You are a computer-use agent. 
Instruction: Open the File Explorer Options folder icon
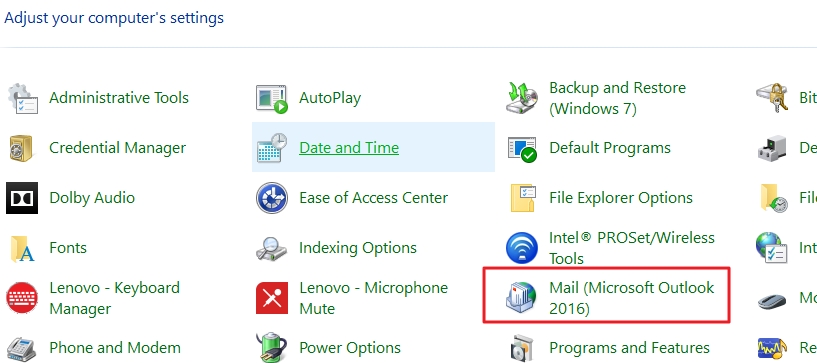point(523,198)
